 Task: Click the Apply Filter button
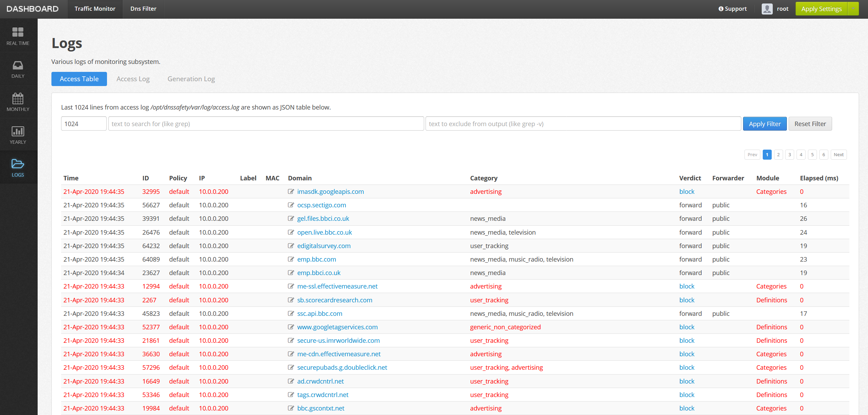pos(765,124)
